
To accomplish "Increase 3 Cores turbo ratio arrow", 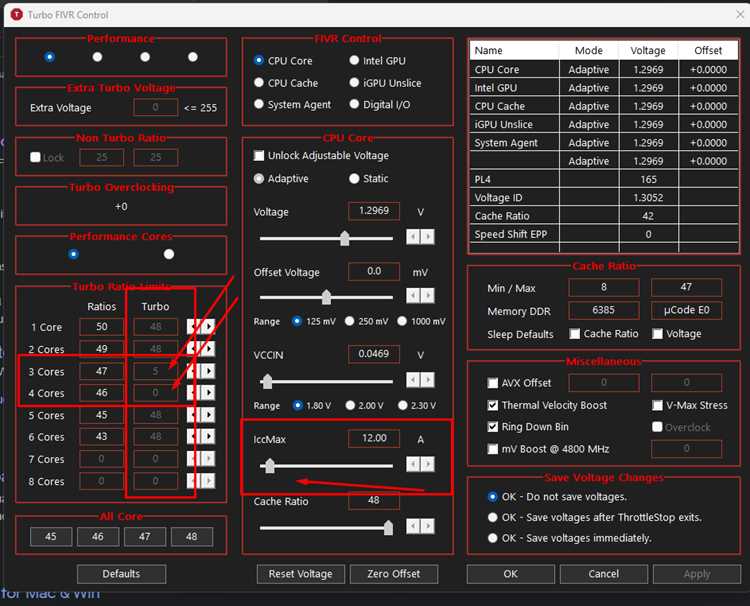I will [x=208, y=371].
